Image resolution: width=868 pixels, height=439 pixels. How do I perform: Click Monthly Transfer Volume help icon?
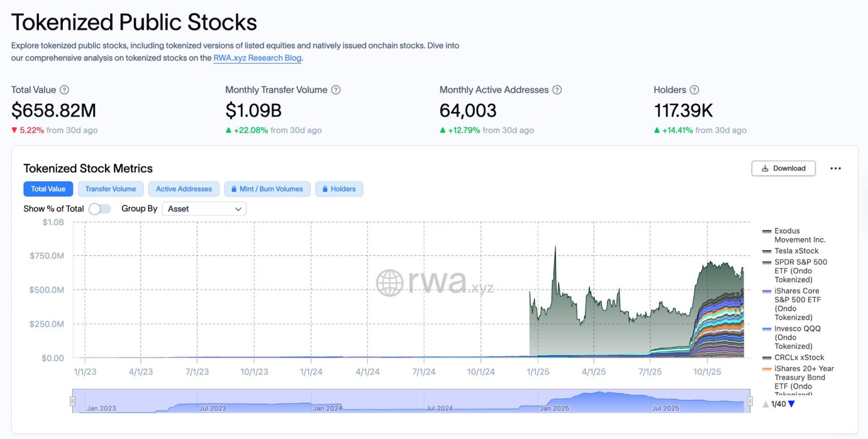pyautogui.click(x=336, y=90)
